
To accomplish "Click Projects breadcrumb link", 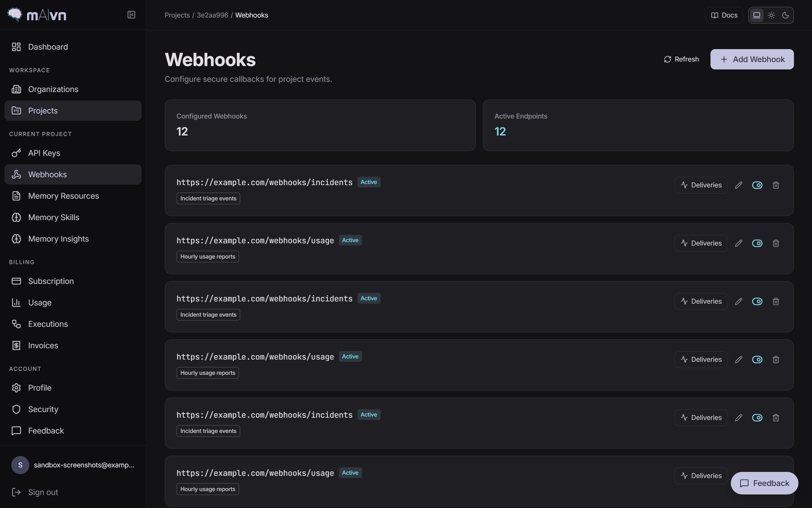I will point(177,15).
